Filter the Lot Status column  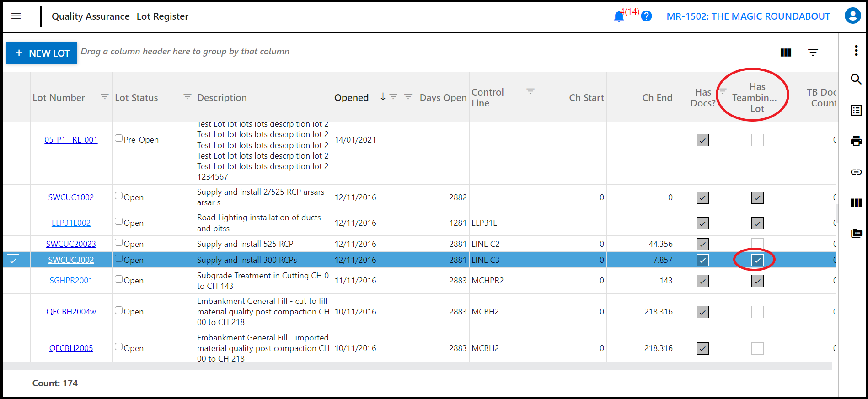(x=187, y=97)
